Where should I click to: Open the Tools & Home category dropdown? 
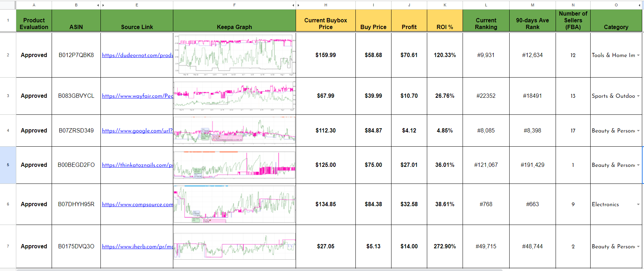point(638,55)
